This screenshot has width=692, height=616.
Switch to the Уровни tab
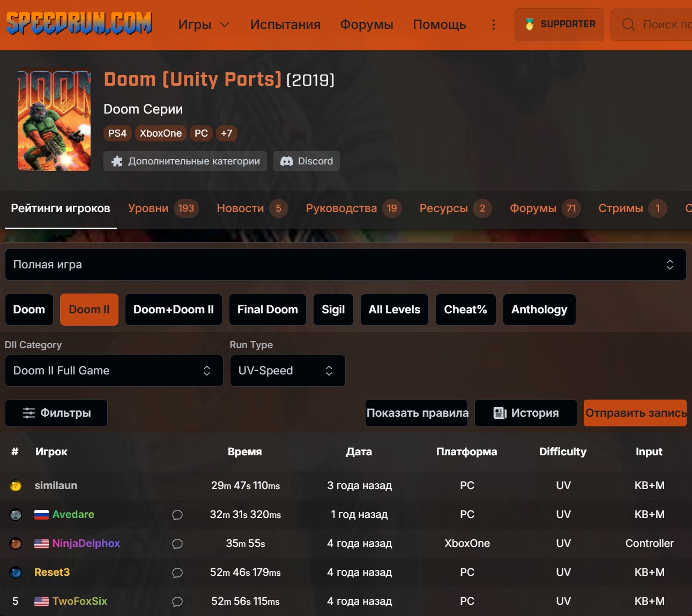click(x=163, y=208)
